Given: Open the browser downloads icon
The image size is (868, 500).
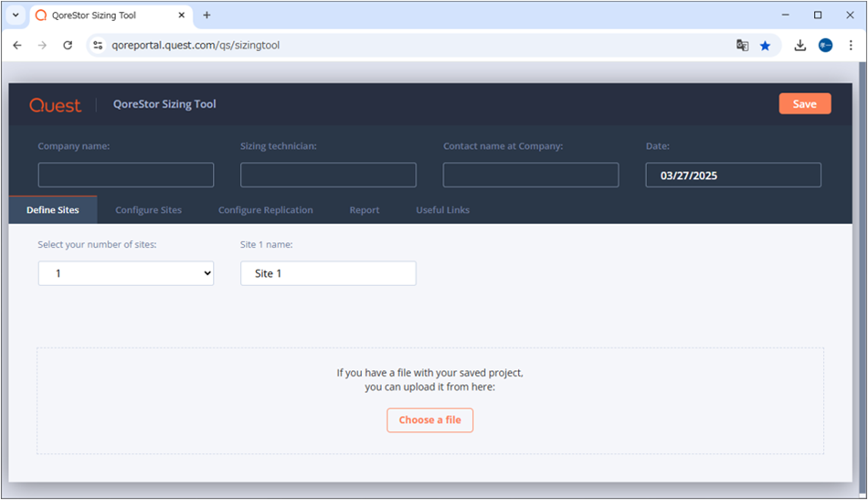Looking at the screenshot, I should pyautogui.click(x=799, y=46).
